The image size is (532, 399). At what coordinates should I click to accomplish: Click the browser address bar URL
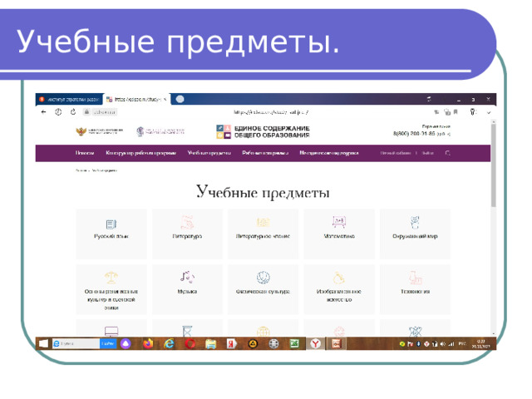pyautogui.click(x=271, y=112)
